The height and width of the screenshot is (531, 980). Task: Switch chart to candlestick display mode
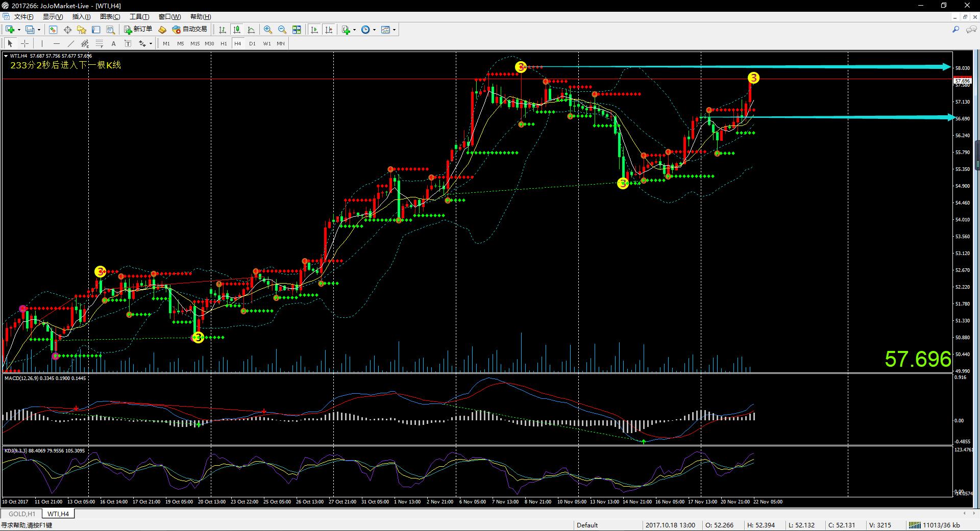[237, 30]
